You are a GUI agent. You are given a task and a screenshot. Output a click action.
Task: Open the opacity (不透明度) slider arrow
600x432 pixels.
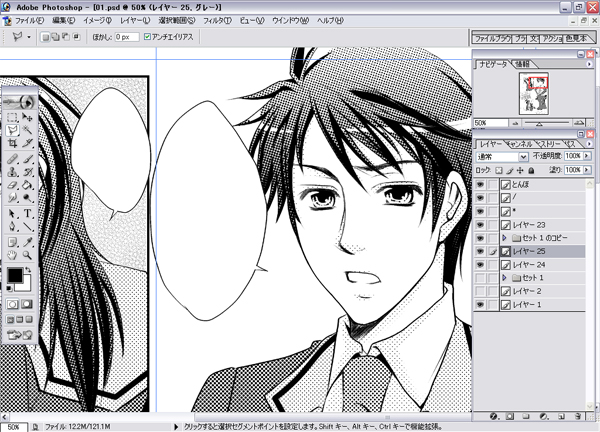587,156
